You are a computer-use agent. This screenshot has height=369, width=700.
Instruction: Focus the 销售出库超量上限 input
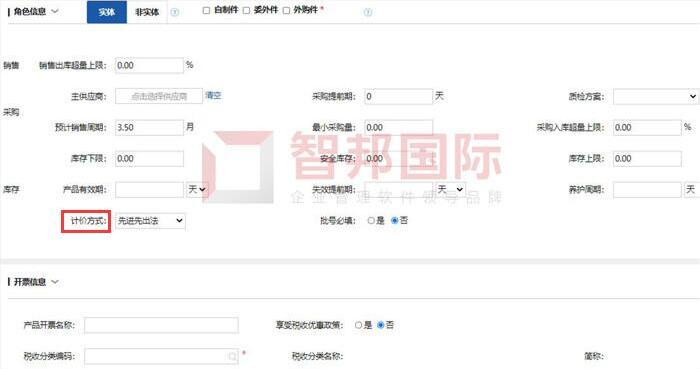pyautogui.click(x=149, y=66)
